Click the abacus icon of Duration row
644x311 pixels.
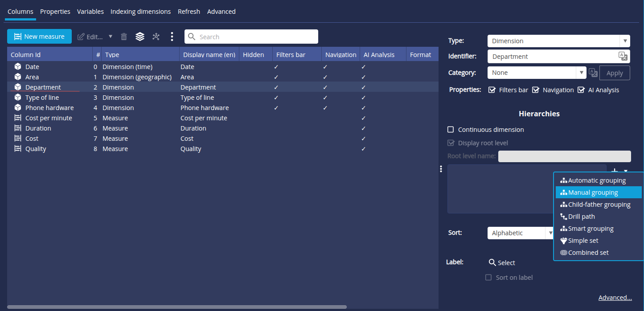(x=18, y=128)
